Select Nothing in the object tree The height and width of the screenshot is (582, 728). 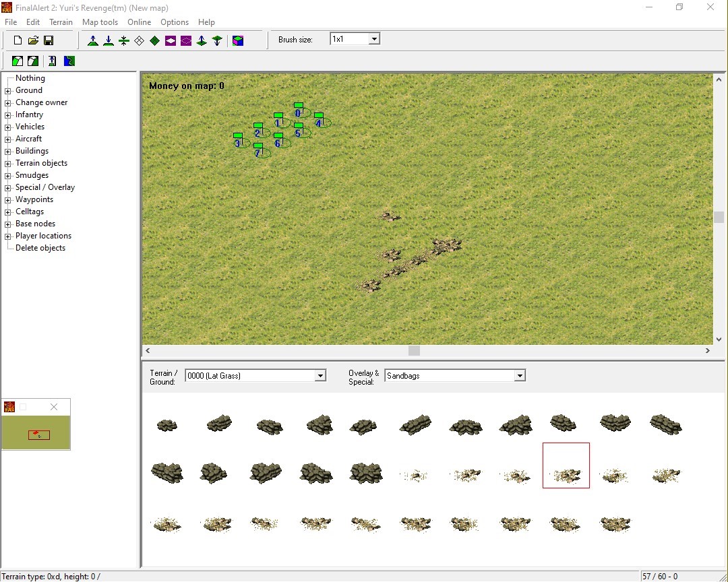coord(30,78)
